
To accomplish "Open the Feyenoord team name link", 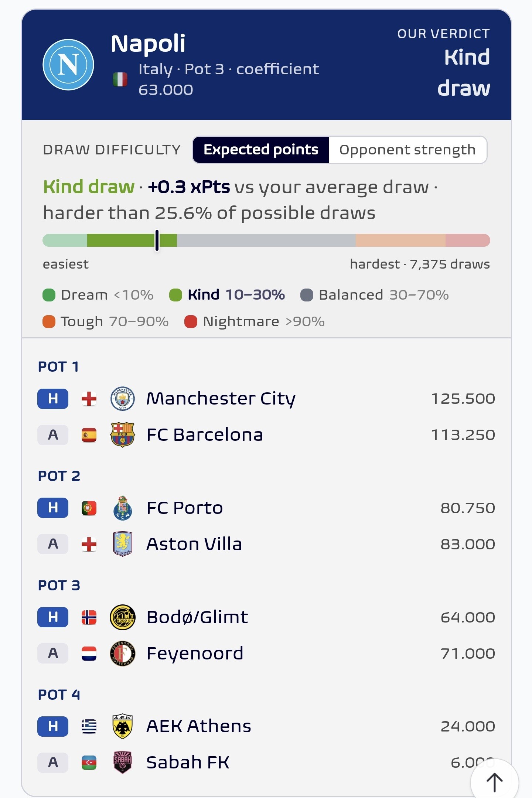I will click(x=195, y=654).
